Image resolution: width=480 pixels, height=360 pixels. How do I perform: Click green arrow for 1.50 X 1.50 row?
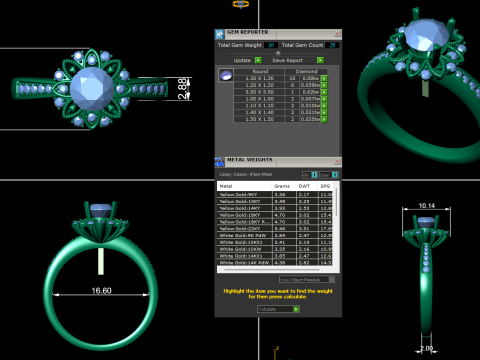point(324,119)
